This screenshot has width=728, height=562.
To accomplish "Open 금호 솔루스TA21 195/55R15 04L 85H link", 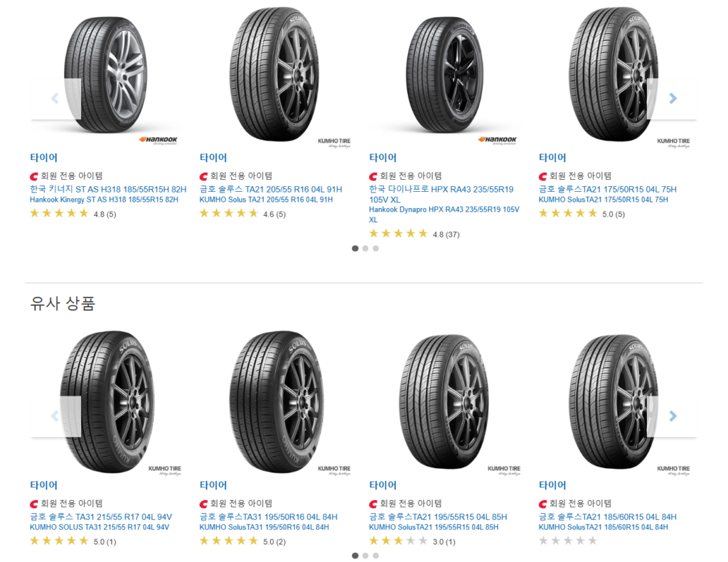I will 438,517.
